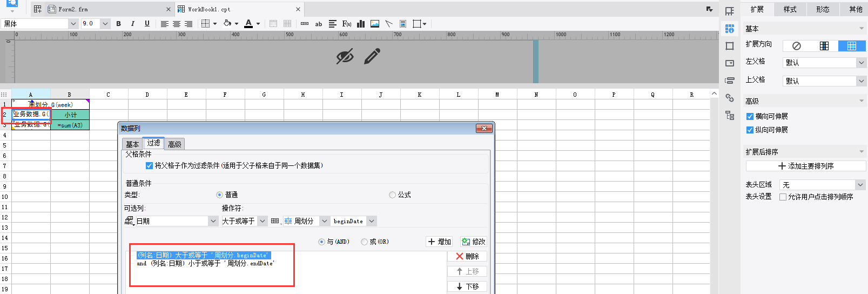Click the pencil edit icon in header area
868x294 pixels.
coord(372,56)
